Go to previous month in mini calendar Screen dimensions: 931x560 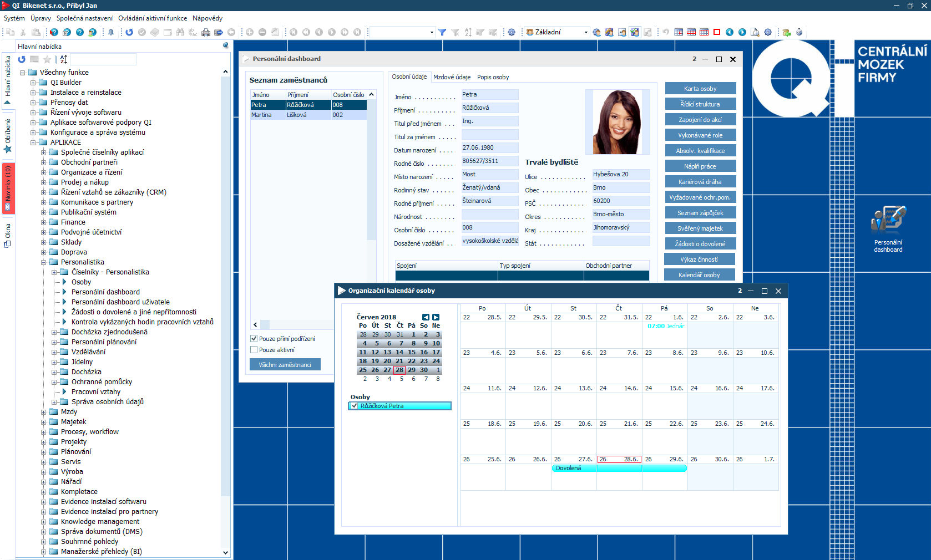pyautogui.click(x=426, y=317)
